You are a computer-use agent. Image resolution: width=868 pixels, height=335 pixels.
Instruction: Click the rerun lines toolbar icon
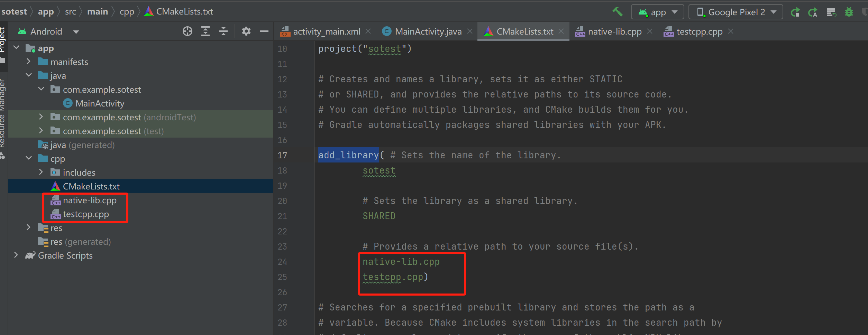tap(831, 12)
